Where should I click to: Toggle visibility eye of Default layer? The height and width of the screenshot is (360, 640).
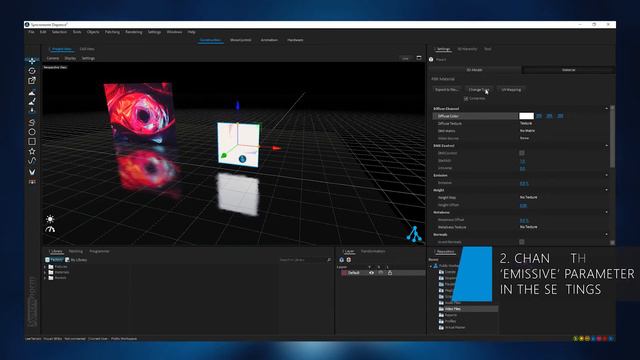[x=371, y=273]
